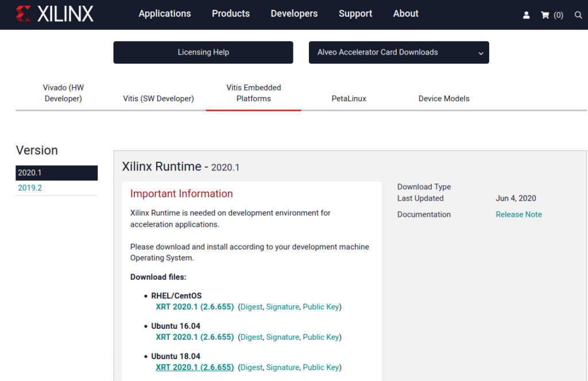
Task: Click the search magnifier icon
Action: [578, 15]
